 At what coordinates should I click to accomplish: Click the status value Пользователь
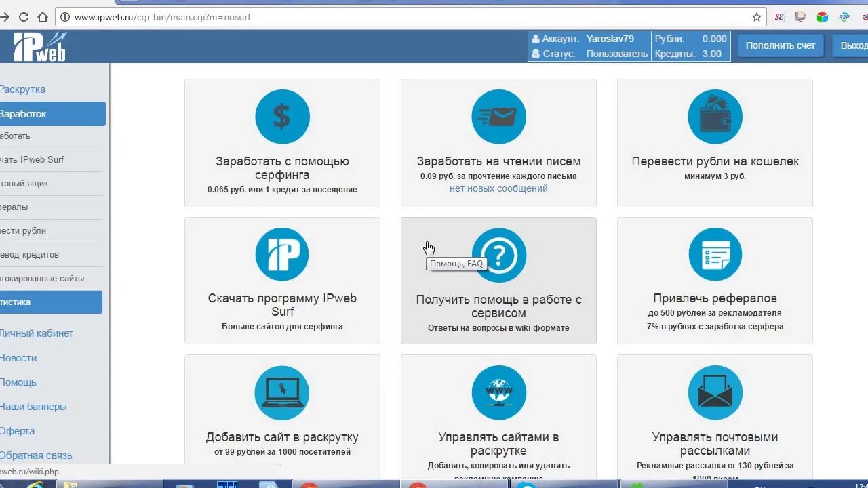[616, 54]
